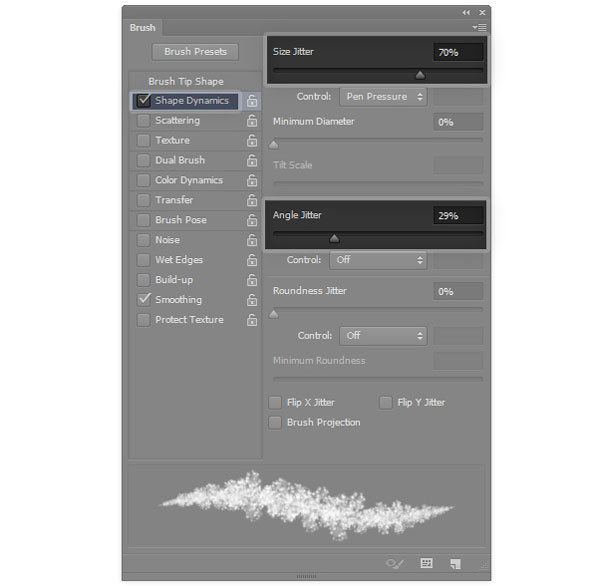Toggle lock icon beside Dual Brush

[252, 160]
